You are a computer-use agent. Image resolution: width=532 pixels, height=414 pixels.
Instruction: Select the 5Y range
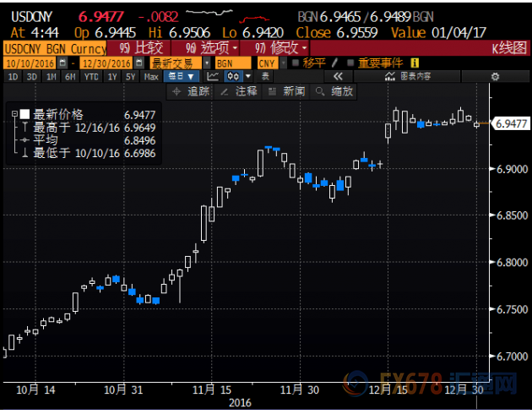click(131, 77)
